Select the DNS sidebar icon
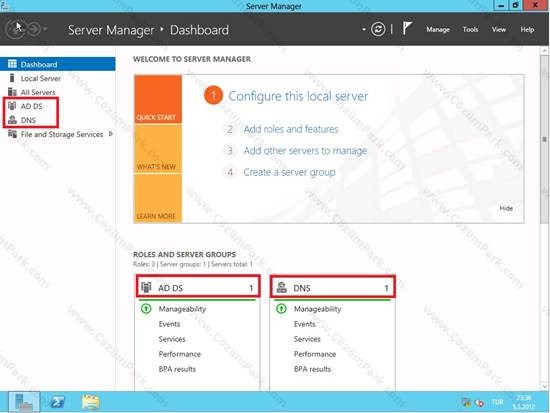 tap(12, 120)
